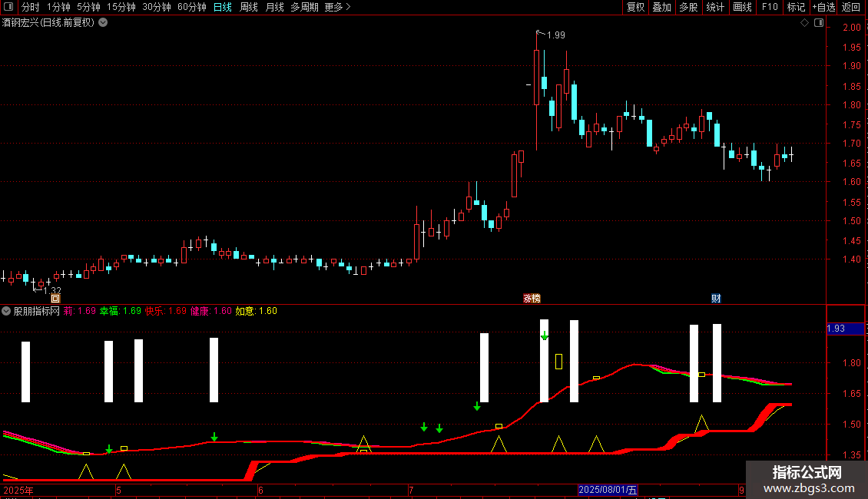Click the orange square marker under the 1.32 low
Screen dimensions: 868x499
pos(55,299)
